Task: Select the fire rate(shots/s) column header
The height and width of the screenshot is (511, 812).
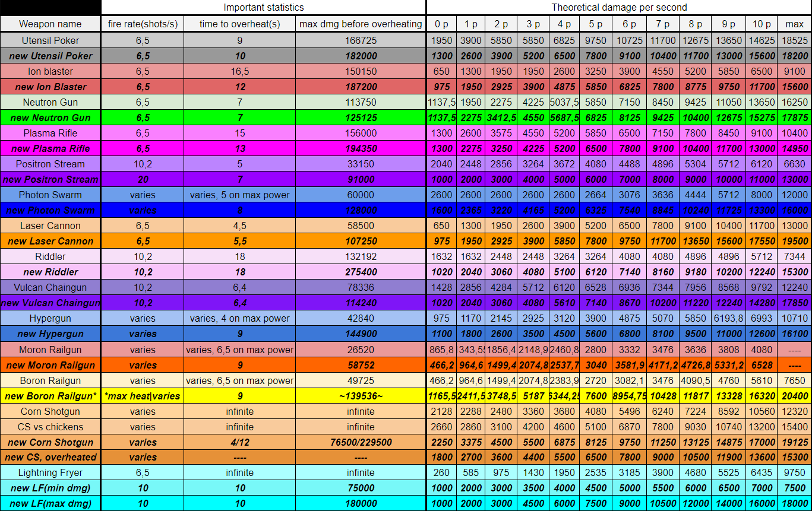Action: pos(143,24)
